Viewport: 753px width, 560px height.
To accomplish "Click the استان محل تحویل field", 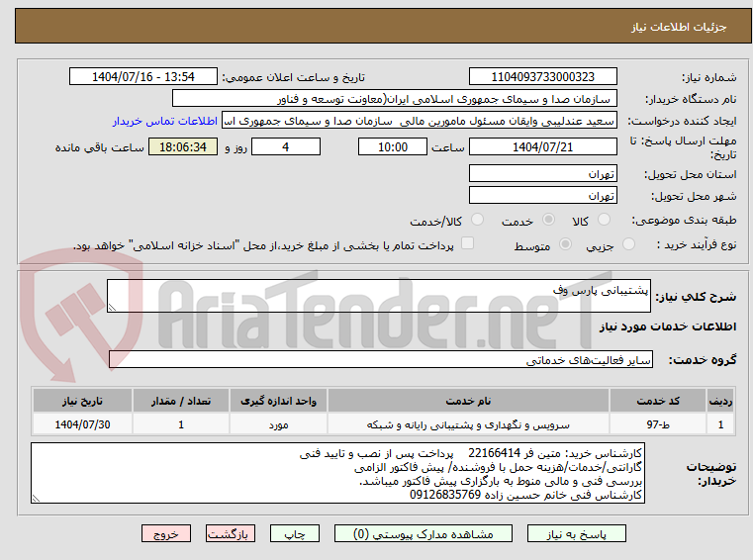I will click(x=542, y=173).
